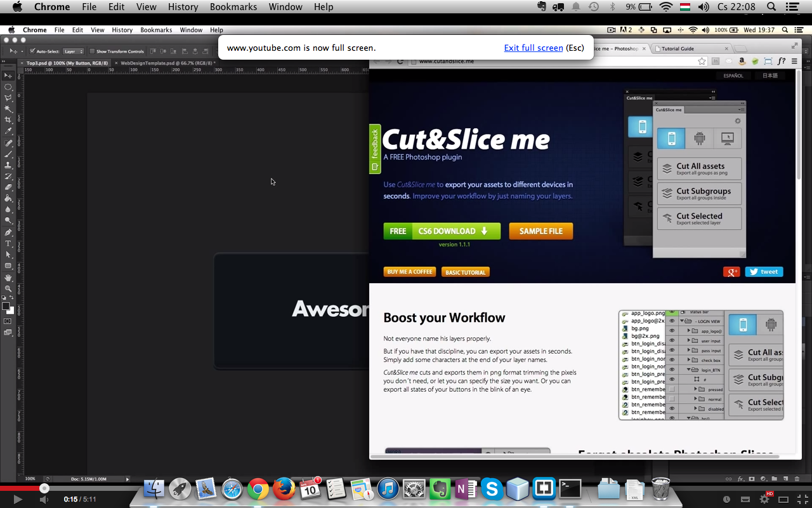Image resolution: width=812 pixels, height=508 pixels.
Task: Open the Auto-Select Layer dropdown
Action: pos(73,51)
